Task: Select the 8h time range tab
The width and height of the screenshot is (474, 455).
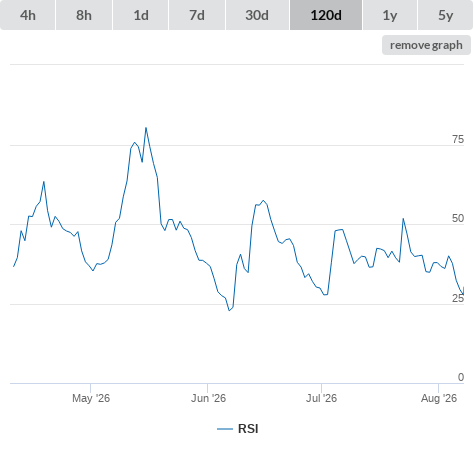Action: click(x=84, y=15)
